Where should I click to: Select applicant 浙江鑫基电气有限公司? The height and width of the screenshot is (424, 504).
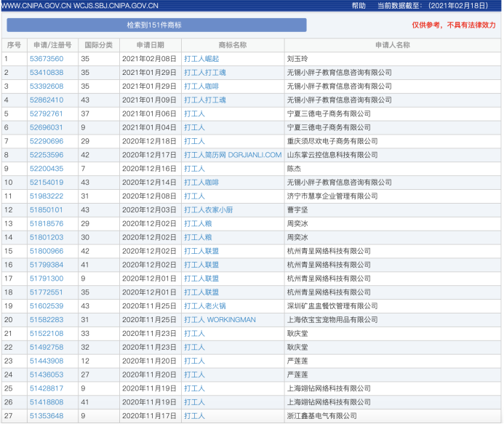321,416
